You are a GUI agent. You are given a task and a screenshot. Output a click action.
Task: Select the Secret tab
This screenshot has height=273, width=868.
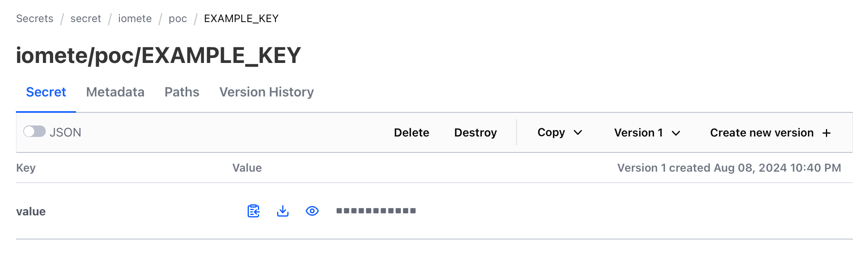coord(46,92)
